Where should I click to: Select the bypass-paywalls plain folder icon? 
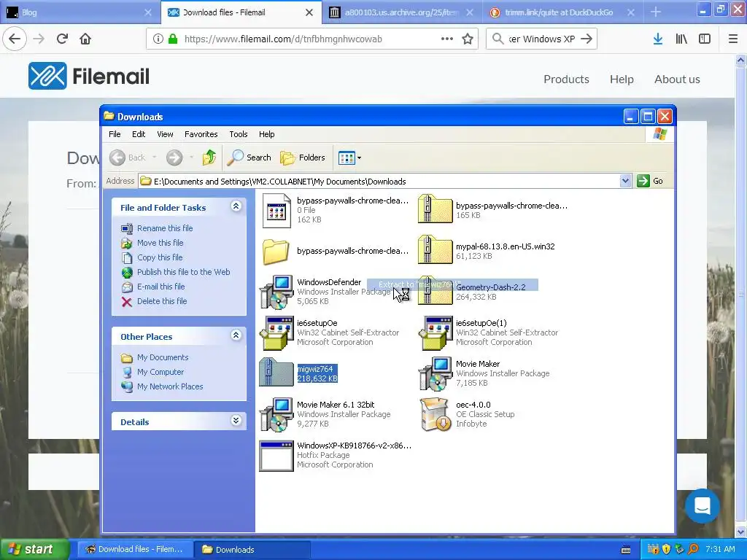(276, 251)
